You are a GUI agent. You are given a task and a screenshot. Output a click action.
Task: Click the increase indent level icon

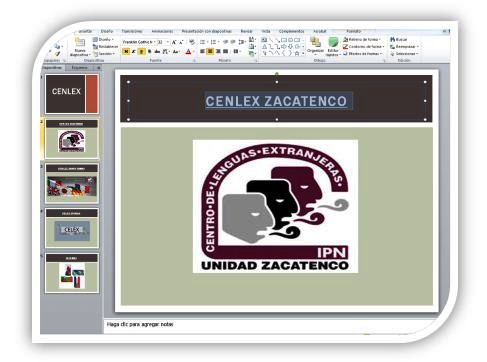(x=233, y=42)
